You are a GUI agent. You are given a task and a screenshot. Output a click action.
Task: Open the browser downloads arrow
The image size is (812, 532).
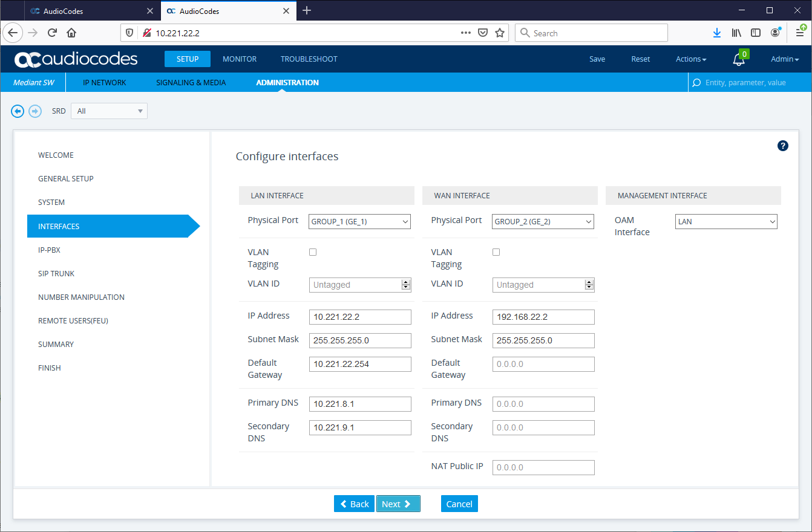[x=717, y=33]
